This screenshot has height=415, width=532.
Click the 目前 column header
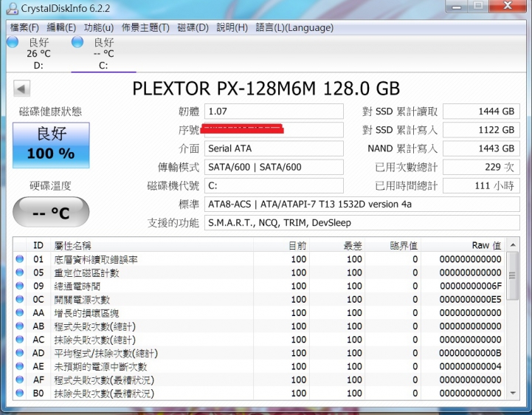tap(281, 245)
